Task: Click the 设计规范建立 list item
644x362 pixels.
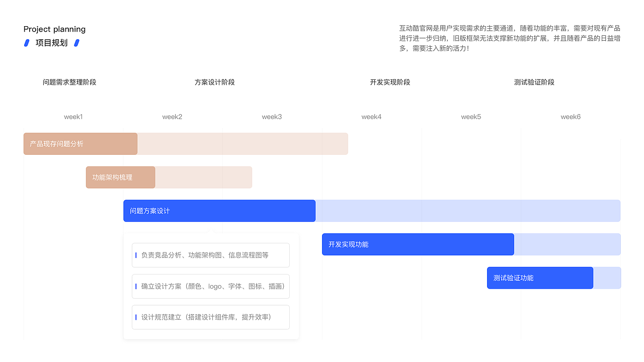Action: (x=211, y=317)
